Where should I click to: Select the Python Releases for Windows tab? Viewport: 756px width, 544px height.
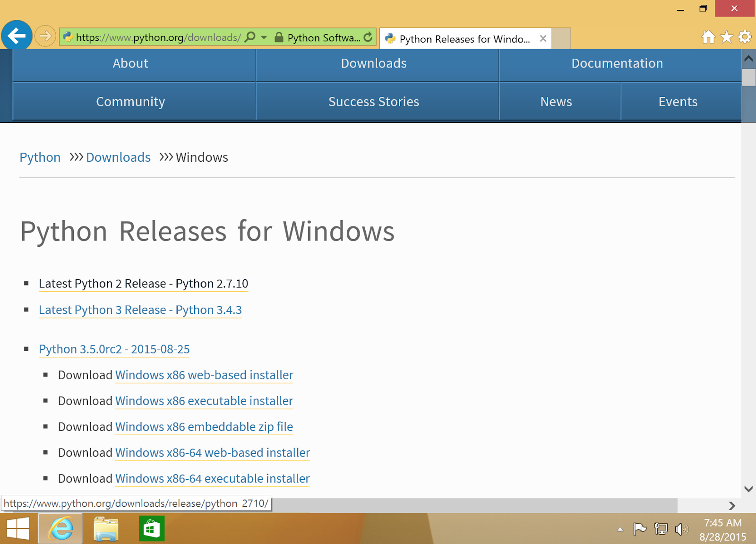(465, 38)
